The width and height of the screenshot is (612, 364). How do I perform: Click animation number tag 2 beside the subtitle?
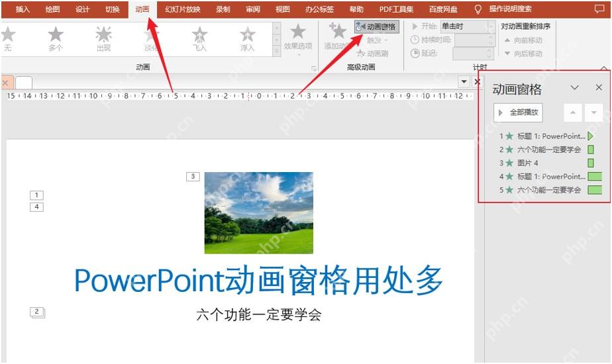[x=37, y=312]
